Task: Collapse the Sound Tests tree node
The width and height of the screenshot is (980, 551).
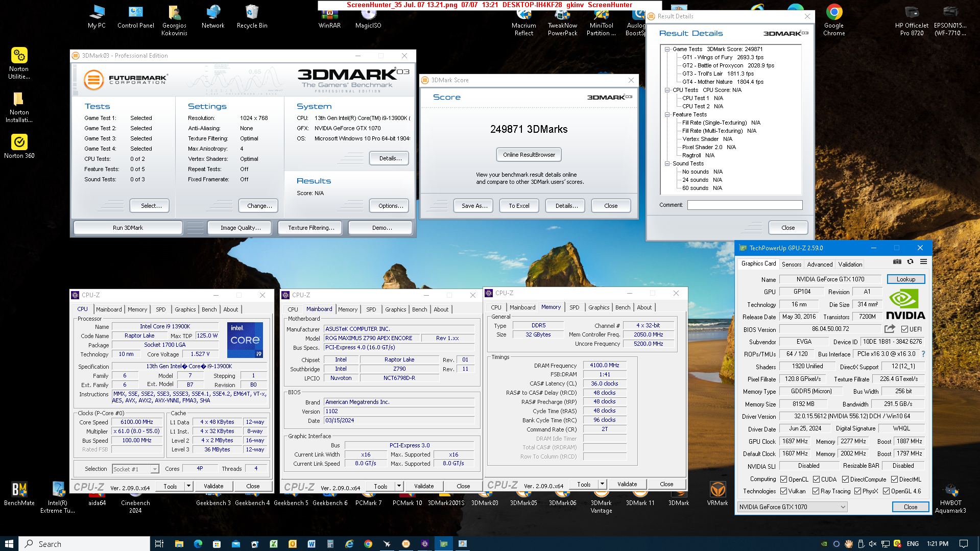Action: click(x=667, y=164)
